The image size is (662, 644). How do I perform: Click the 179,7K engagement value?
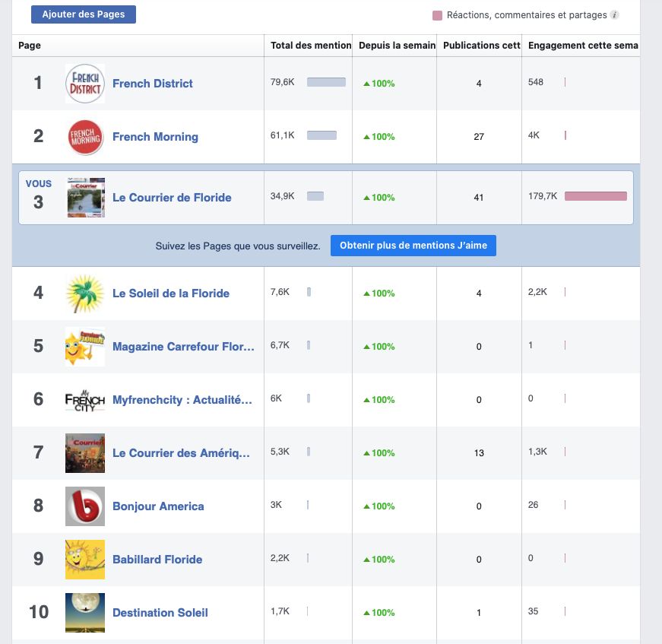tap(543, 196)
